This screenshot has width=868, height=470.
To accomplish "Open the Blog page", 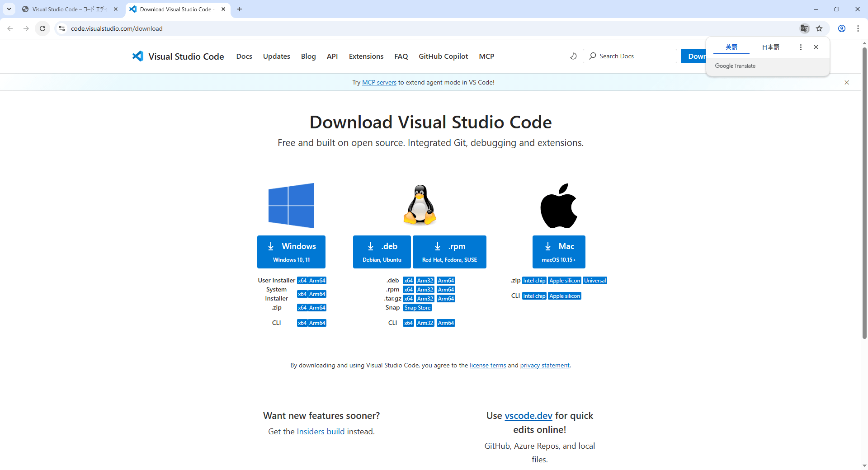I will tap(308, 56).
